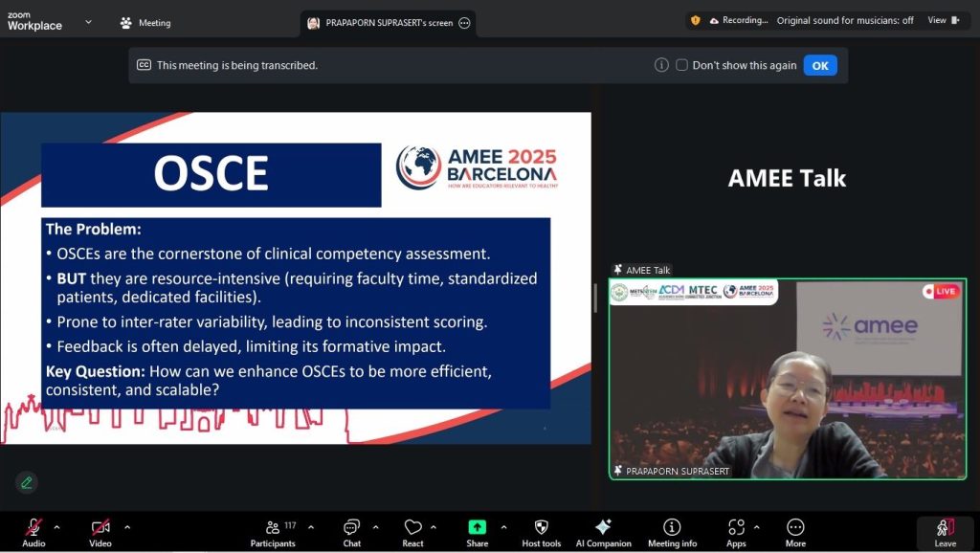Open the Participants panel

[x=273, y=528]
